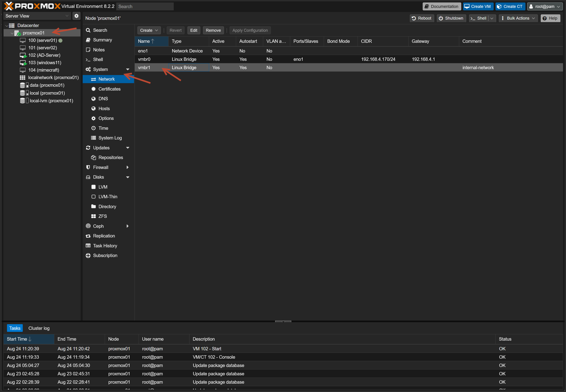Open the Ceph panel
This screenshot has width=566, height=392.
click(98, 226)
